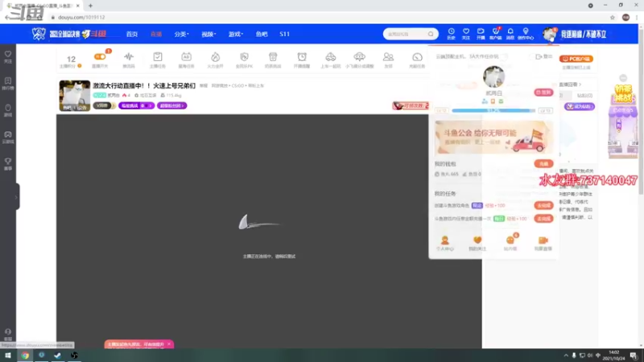
Task: Go to 首页 home tab
Action: pyautogui.click(x=132, y=34)
